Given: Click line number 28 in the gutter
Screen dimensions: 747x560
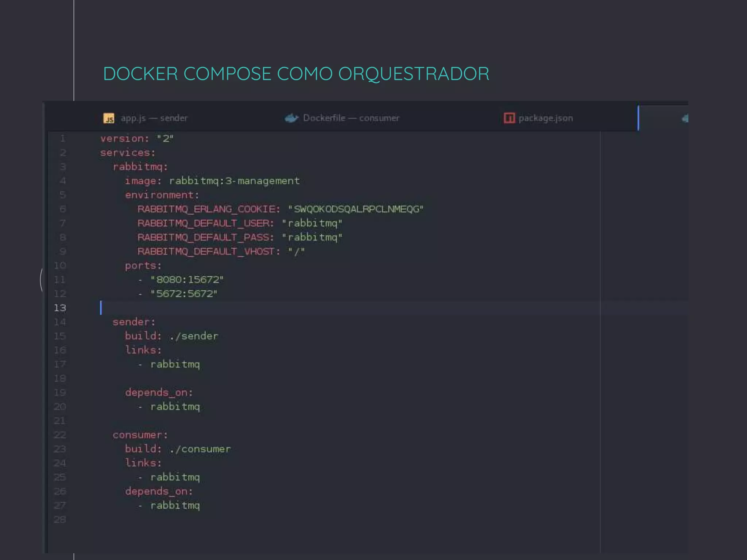Looking at the screenshot, I should coord(60,520).
